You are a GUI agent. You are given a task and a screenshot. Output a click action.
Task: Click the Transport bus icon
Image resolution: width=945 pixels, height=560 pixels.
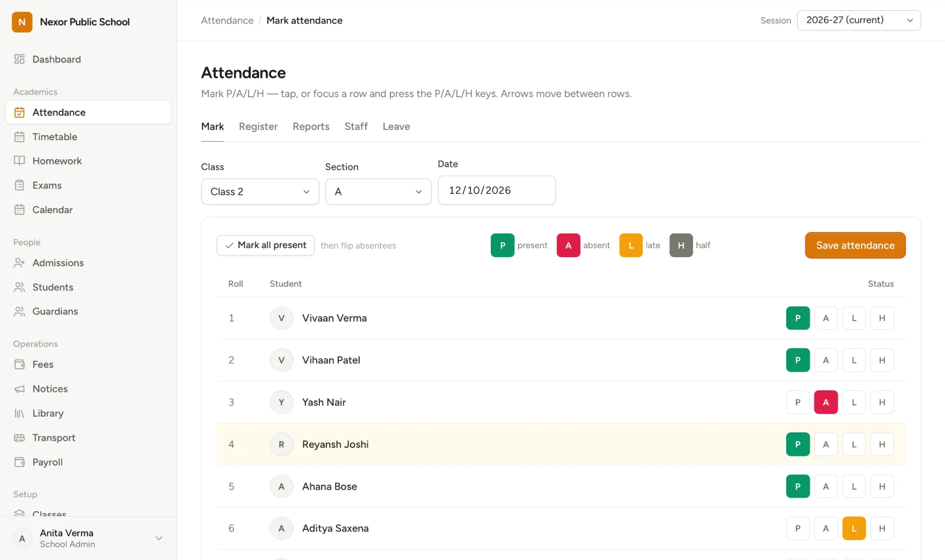pyautogui.click(x=19, y=438)
